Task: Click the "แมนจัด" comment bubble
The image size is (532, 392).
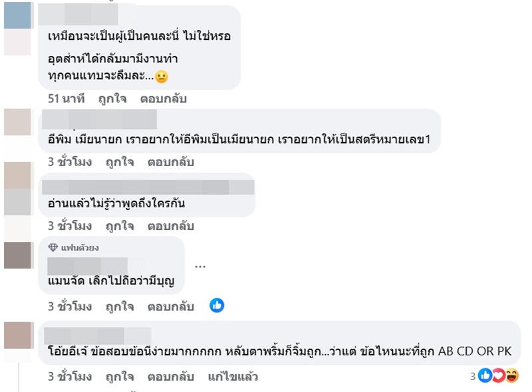Action: [x=111, y=282]
